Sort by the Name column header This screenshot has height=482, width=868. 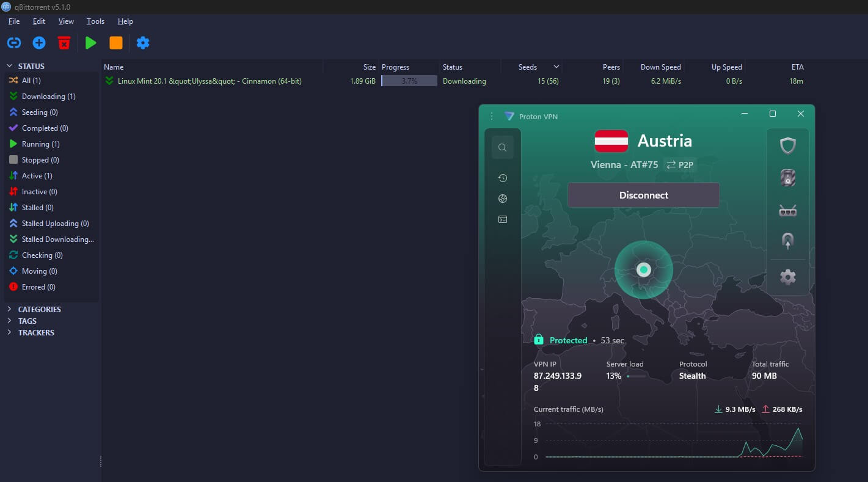point(213,67)
